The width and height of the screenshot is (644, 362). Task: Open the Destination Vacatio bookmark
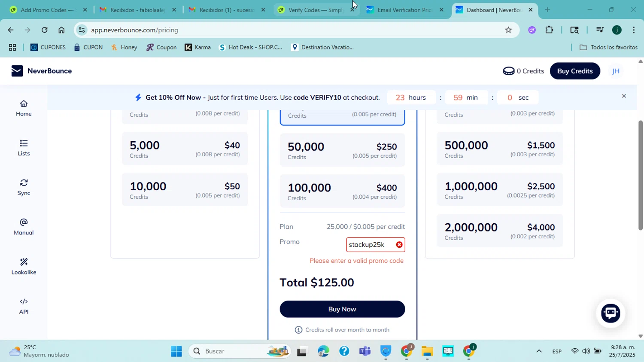tap(322, 47)
